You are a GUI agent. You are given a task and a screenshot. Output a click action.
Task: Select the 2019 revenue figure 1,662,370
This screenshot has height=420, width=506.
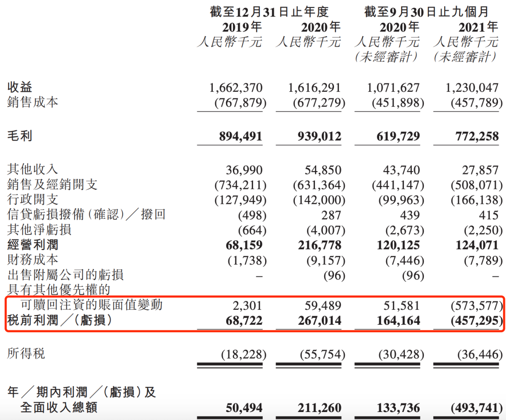pos(236,88)
